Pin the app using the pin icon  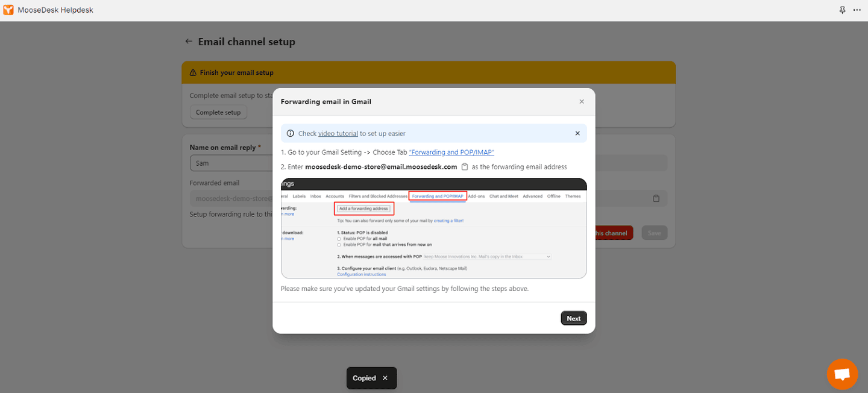pos(843,10)
